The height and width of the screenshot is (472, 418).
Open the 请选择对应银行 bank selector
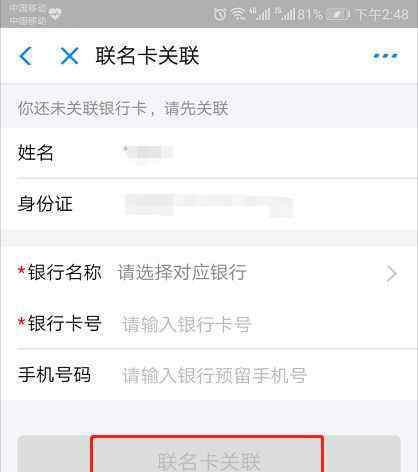[182, 272]
